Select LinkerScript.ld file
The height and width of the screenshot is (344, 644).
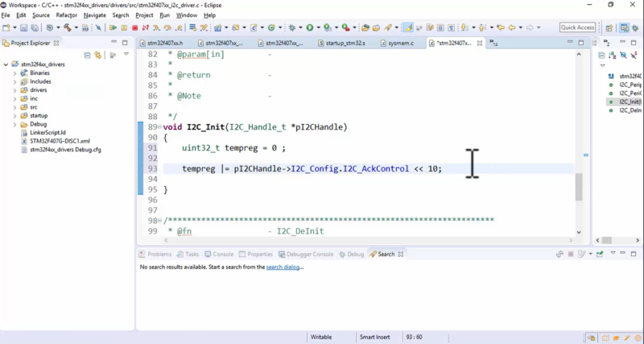tap(47, 133)
